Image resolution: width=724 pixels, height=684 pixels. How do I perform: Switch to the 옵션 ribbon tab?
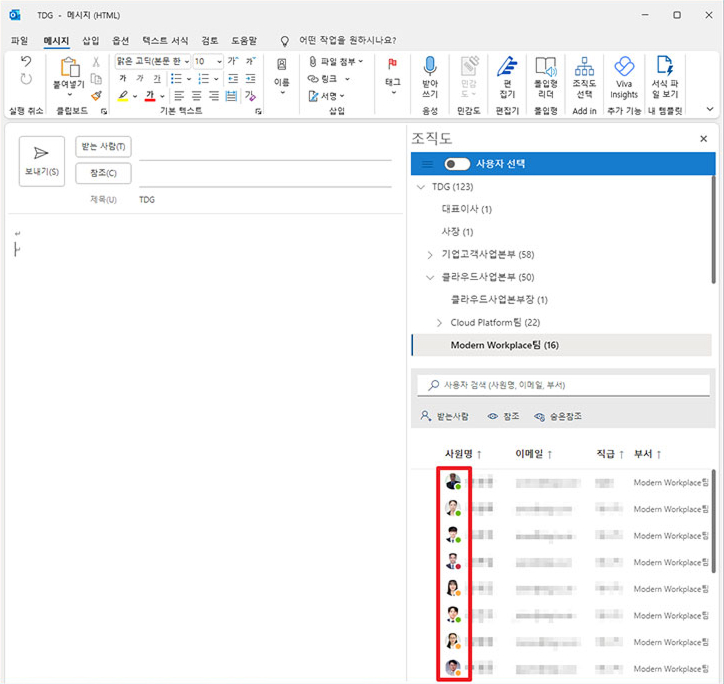pos(121,41)
